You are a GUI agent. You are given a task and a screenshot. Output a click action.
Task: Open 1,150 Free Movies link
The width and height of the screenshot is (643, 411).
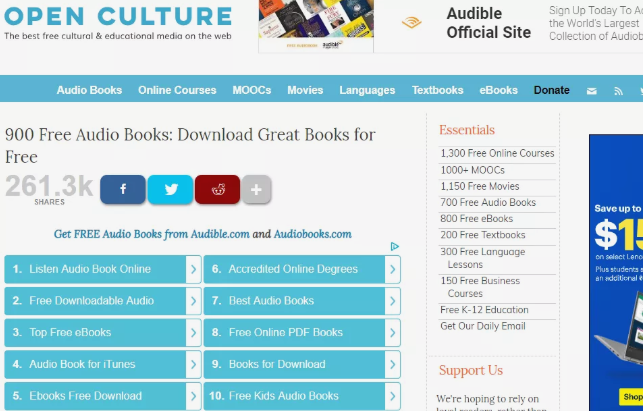[x=480, y=186]
